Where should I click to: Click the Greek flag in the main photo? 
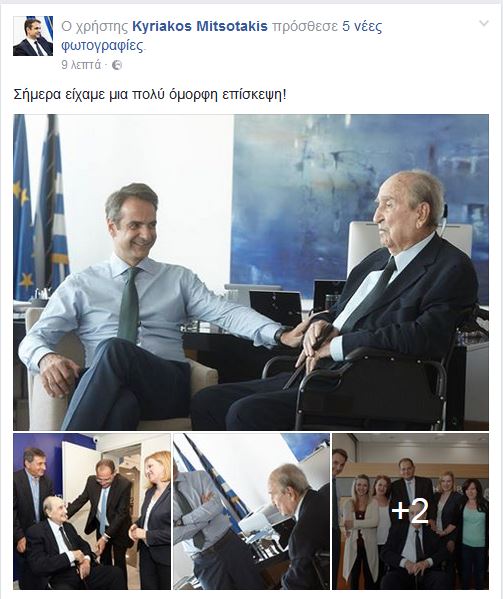(53, 202)
